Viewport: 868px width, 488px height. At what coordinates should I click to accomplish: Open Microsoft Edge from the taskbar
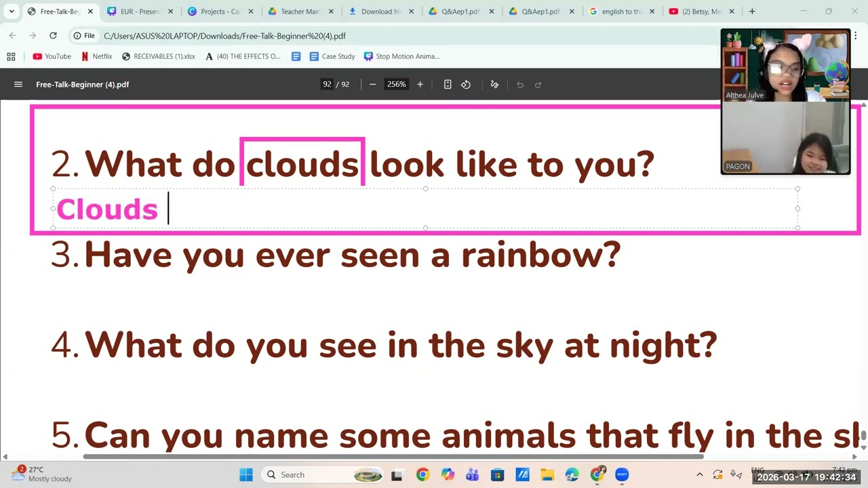572,475
